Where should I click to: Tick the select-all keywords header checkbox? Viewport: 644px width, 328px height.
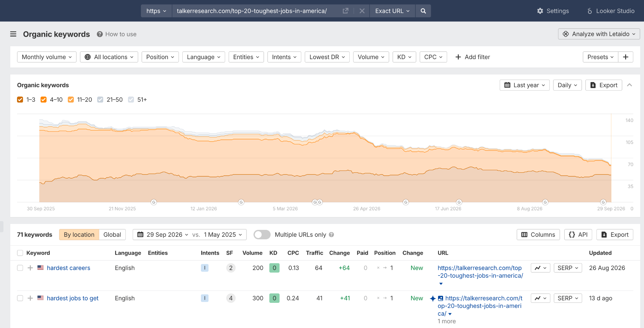pos(20,253)
